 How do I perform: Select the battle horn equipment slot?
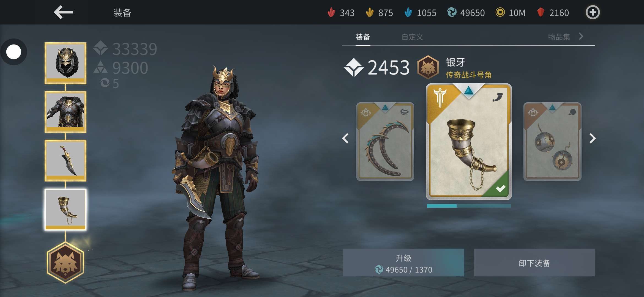pos(66,210)
